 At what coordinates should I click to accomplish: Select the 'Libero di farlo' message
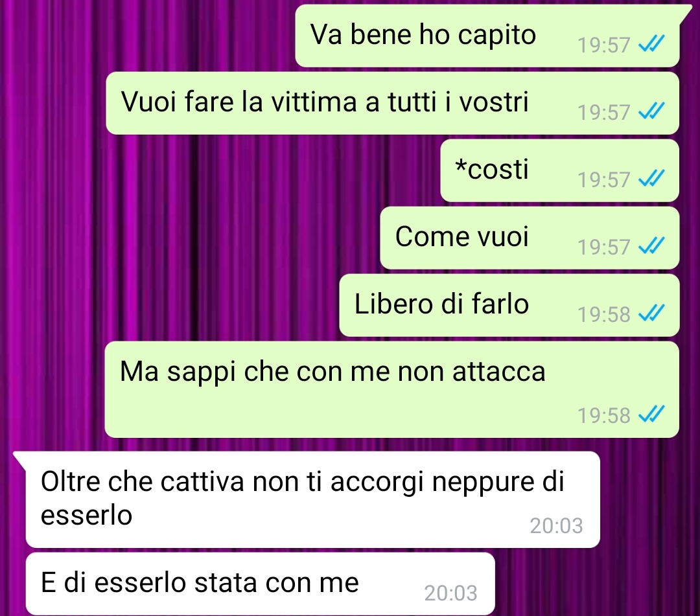(509, 305)
